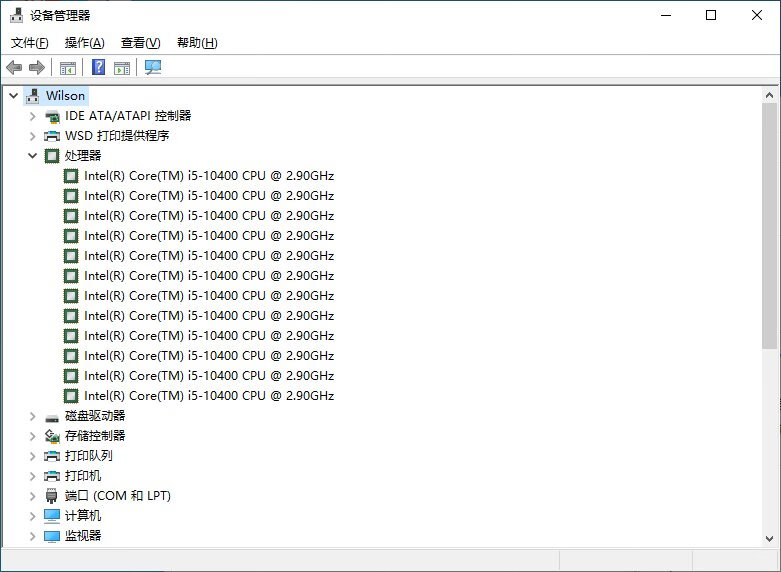Expand the 打印队列 node
Image resolution: width=781 pixels, height=572 pixels.
[32, 456]
